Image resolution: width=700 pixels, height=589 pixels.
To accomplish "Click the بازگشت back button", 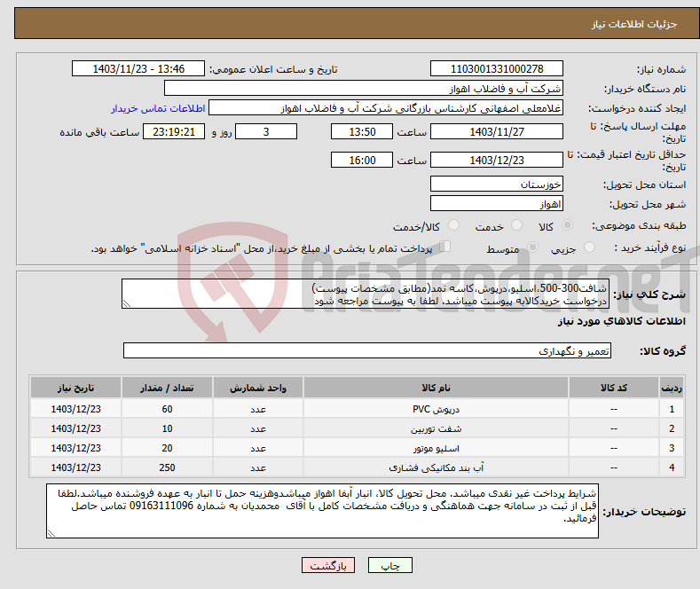I will 328,565.
